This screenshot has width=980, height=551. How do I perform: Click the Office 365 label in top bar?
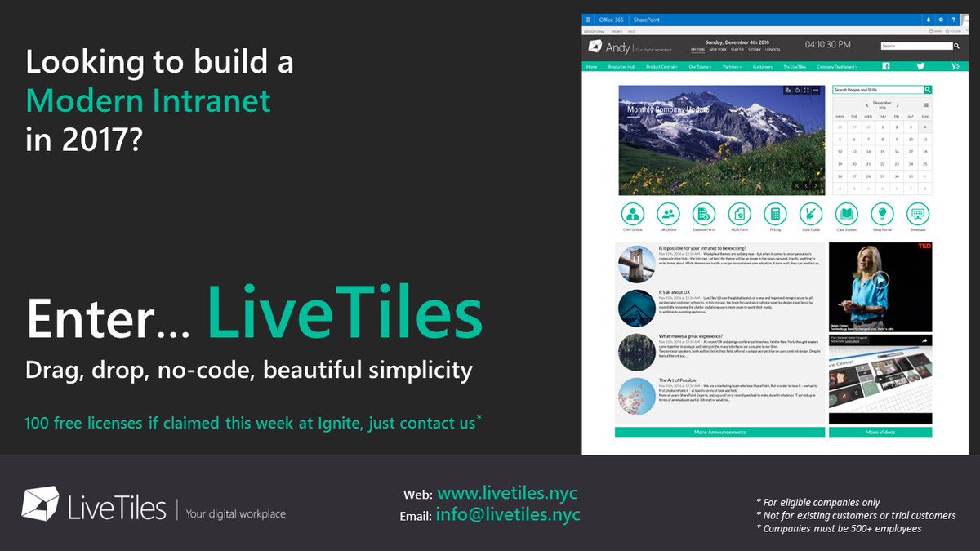(x=611, y=19)
